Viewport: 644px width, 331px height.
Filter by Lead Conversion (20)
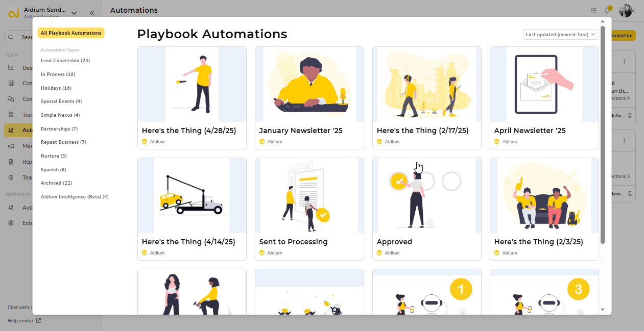tap(65, 61)
